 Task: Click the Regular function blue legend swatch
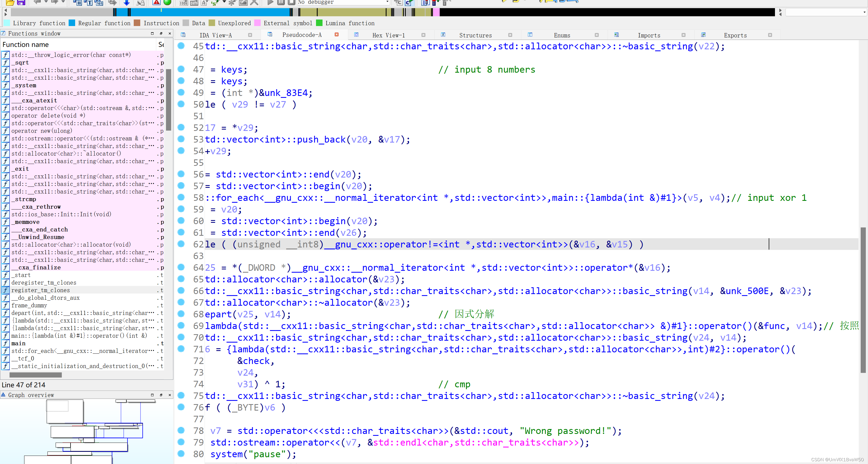click(x=72, y=23)
